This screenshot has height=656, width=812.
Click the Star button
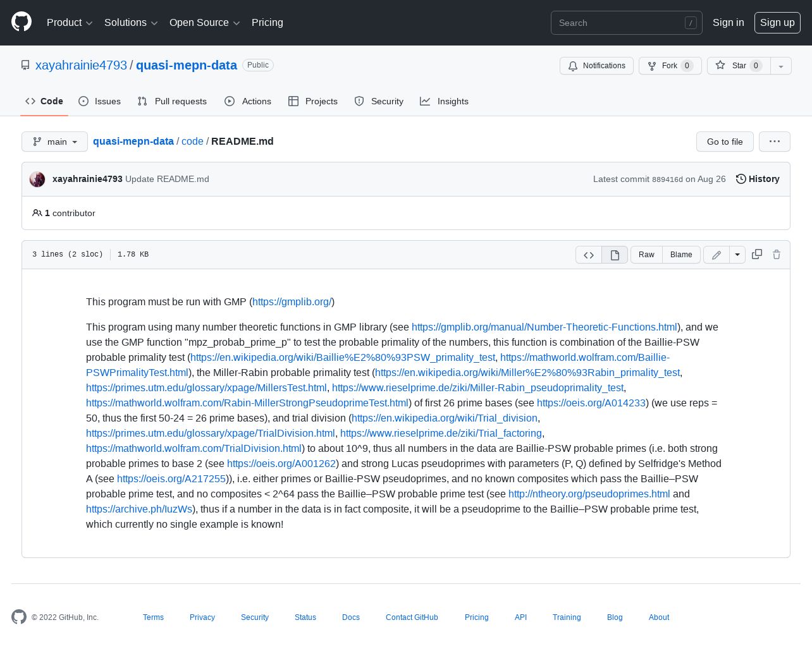tap(739, 66)
